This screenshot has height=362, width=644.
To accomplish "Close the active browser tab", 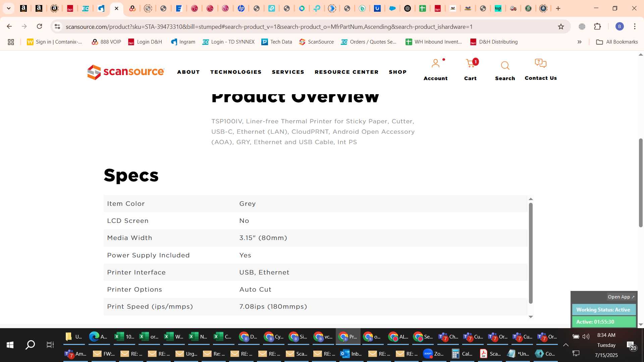I will tap(116, 8).
